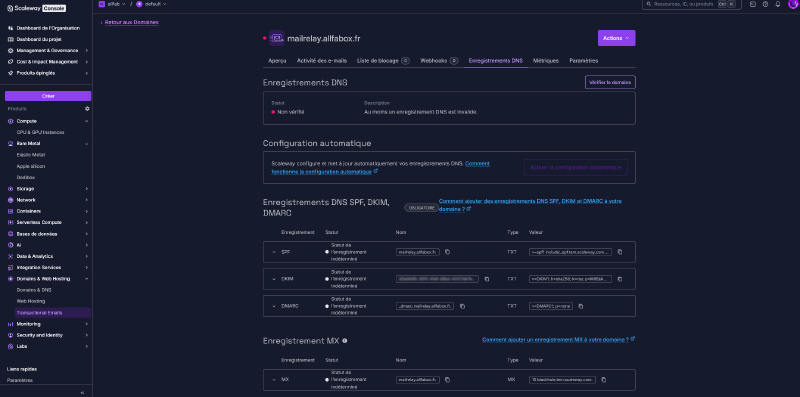Collapse Domains & Web Hosting section

48,279
